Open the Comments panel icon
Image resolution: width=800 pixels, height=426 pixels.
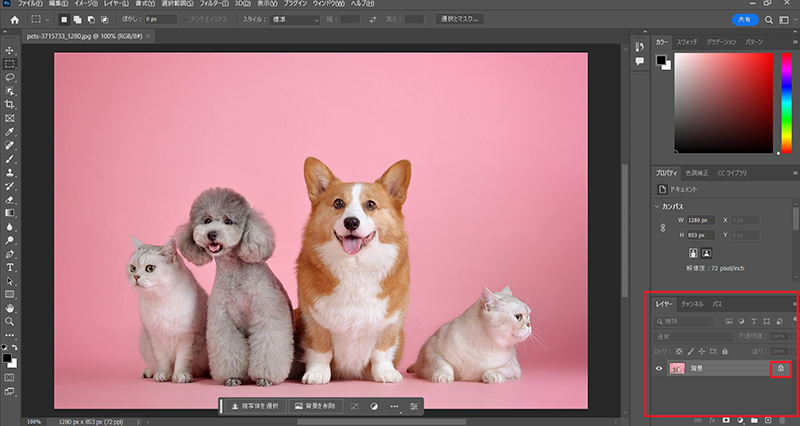(x=639, y=61)
